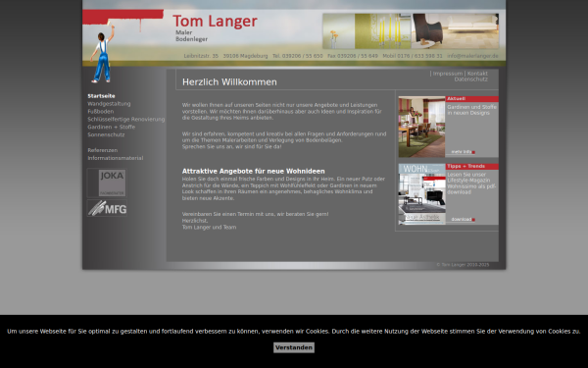Go to Wandgestaltung page
Image resolution: width=588 pixels, height=368 pixels.
click(109, 104)
